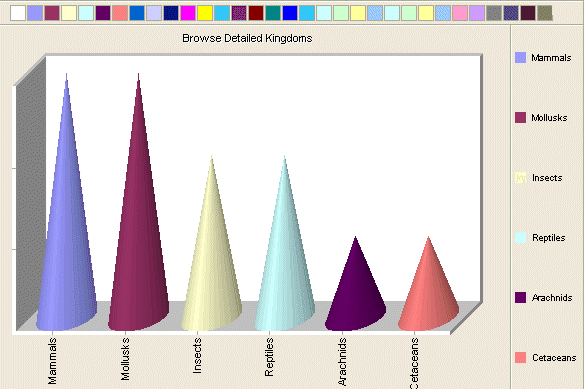Click the Insects axis label under the chart
Screen dimensions: 585x389
tap(197, 355)
